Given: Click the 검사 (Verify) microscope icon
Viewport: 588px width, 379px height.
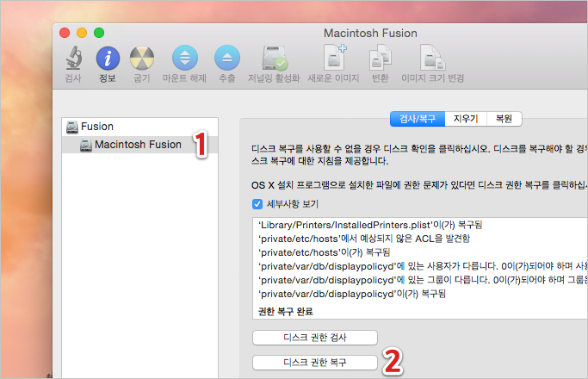Looking at the screenshot, I should click(73, 59).
